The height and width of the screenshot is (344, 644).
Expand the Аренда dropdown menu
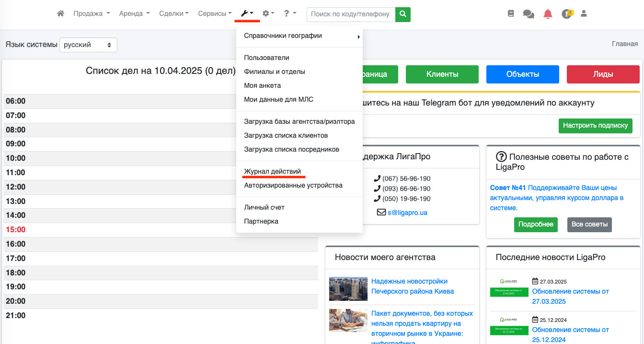pyautogui.click(x=134, y=14)
